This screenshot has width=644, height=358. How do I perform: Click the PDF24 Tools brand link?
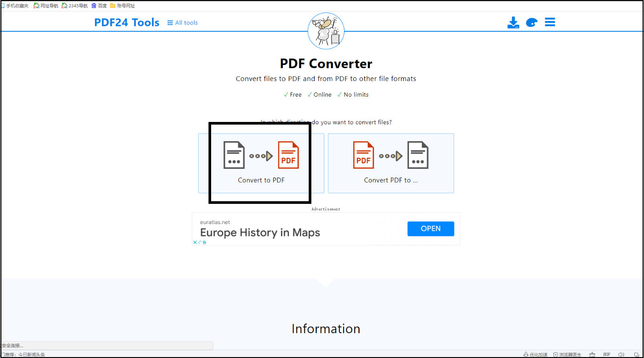click(x=127, y=23)
